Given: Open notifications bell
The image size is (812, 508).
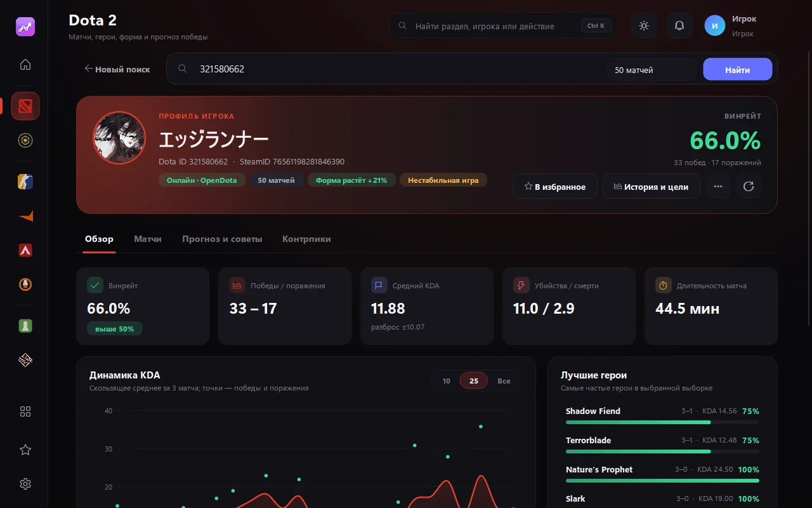Looking at the screenshot, I should coord(679,26).
